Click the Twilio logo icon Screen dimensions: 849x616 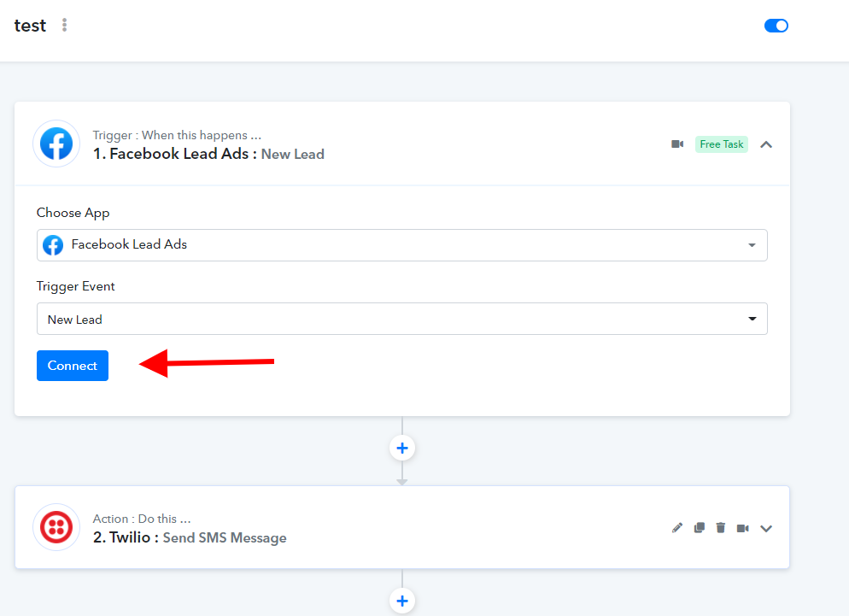(x=56, y=527)
